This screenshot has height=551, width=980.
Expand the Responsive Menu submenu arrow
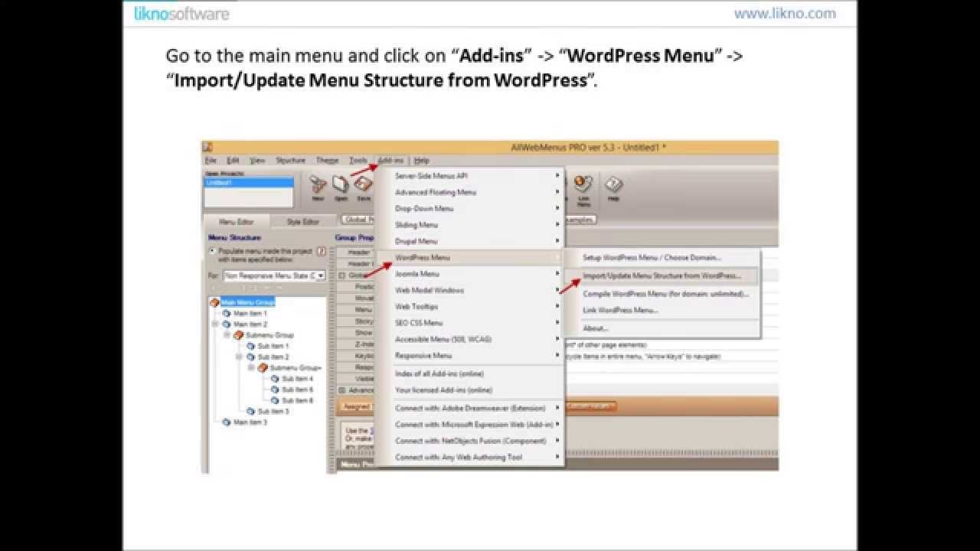pos(557,355)
